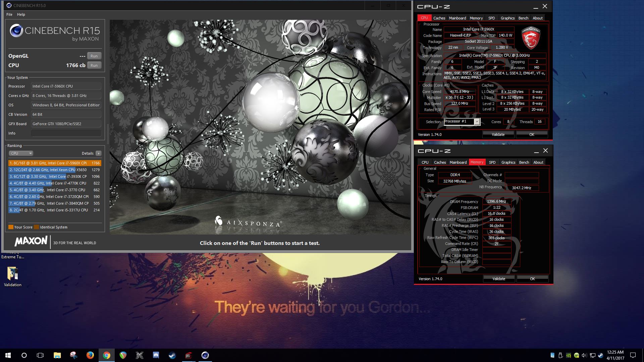The height and width of the screenshot is (362, 644).
Task: Minimize the top CPU-Z window
Action: [536, 7]
